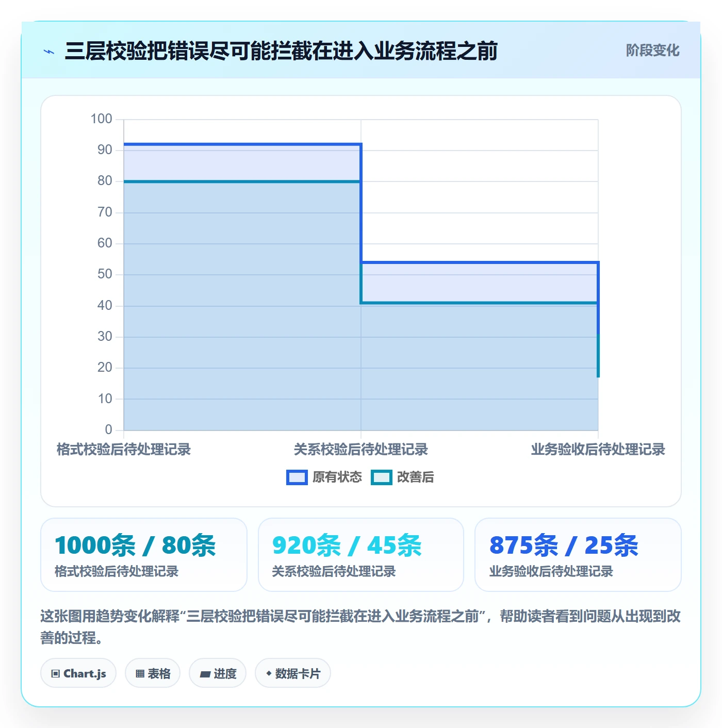The width and height of the screenshot is (722, 728).
Task: Click the teal step line at value 80
Action: click(x=242, y=181)
